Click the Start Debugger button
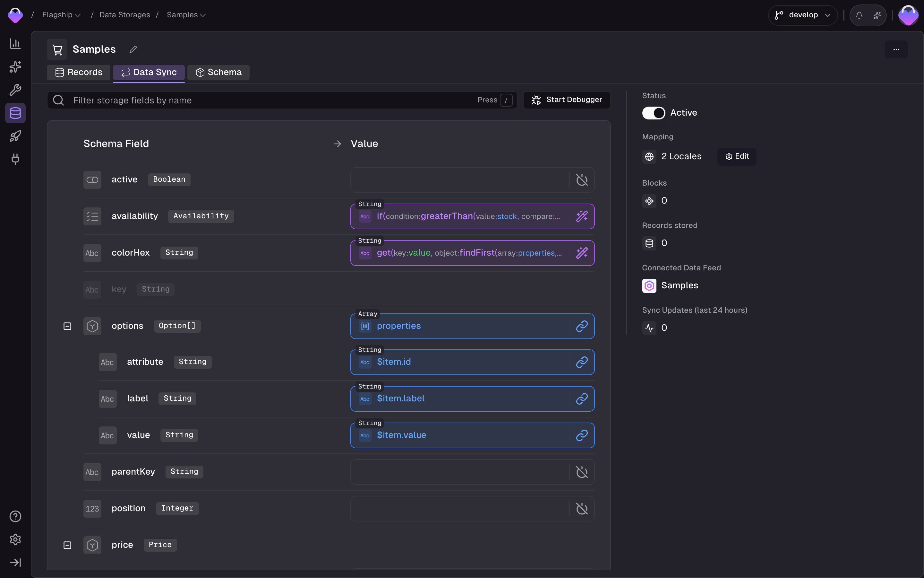 pos(567,100)
